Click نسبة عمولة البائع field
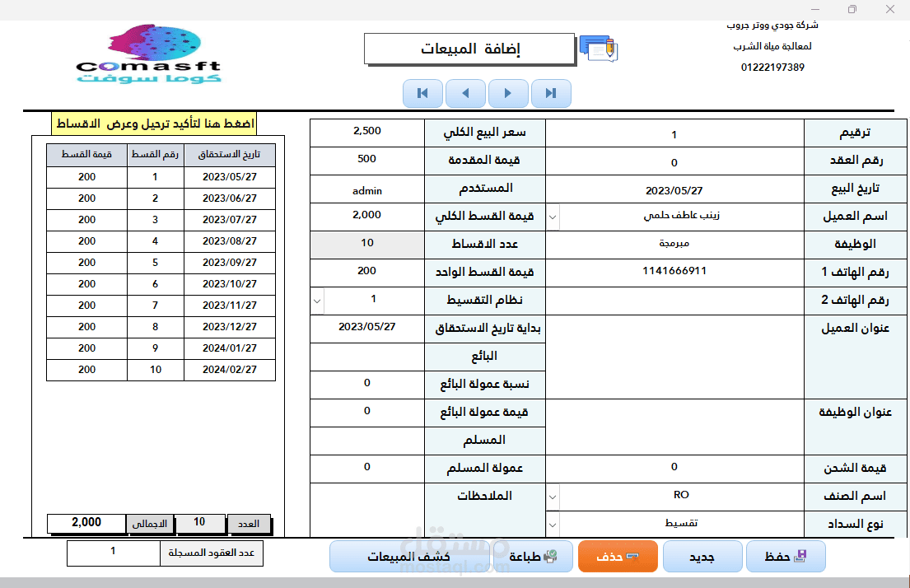The width and height of the screenshot is (910, 588). (x=367, y=385)
